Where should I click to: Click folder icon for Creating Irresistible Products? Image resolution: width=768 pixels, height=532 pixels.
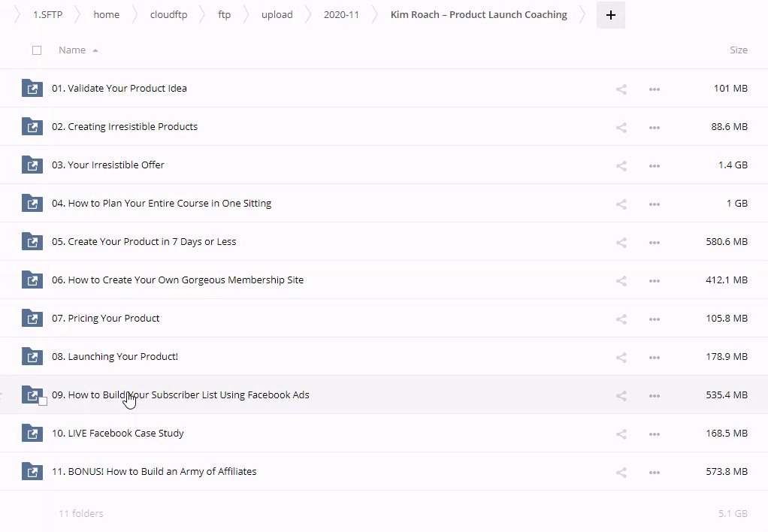pyautogui.click(x=32, y=126)
